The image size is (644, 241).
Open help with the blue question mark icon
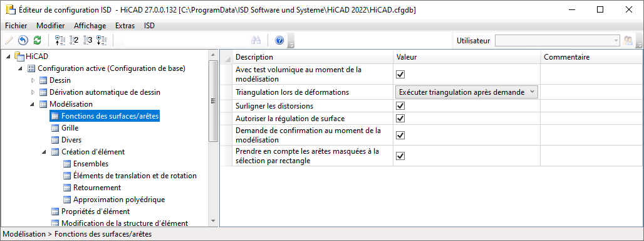tap(279, 40)
